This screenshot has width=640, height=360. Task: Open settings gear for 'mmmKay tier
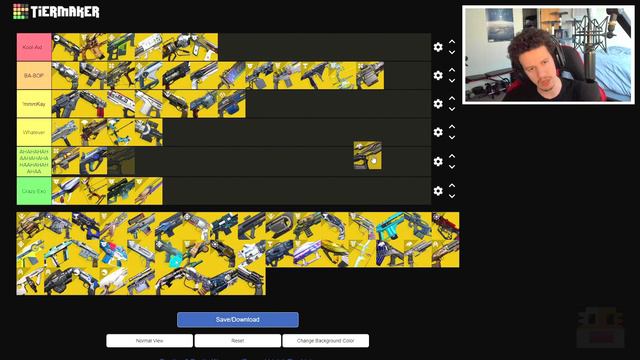[x=438, y=104]
